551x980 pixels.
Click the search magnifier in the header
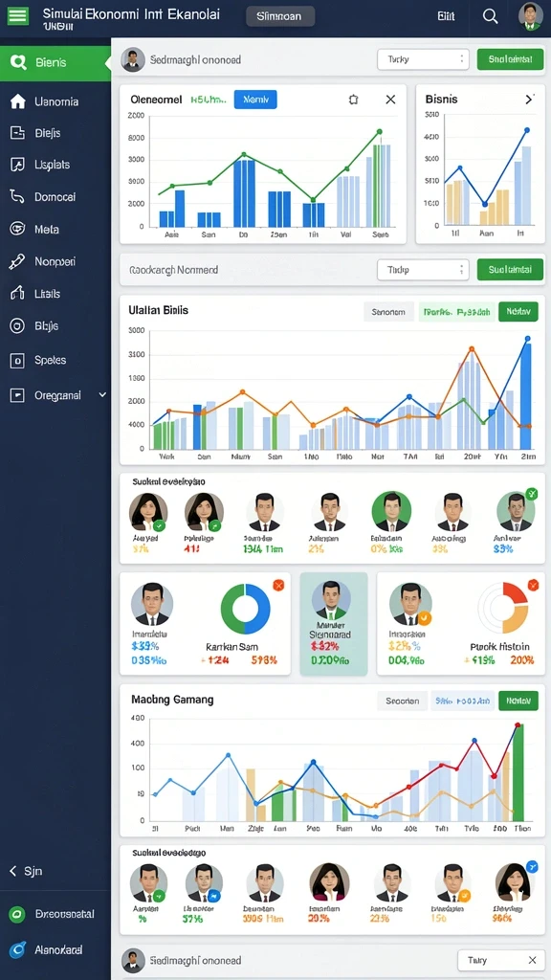click(x=491, y=17)
